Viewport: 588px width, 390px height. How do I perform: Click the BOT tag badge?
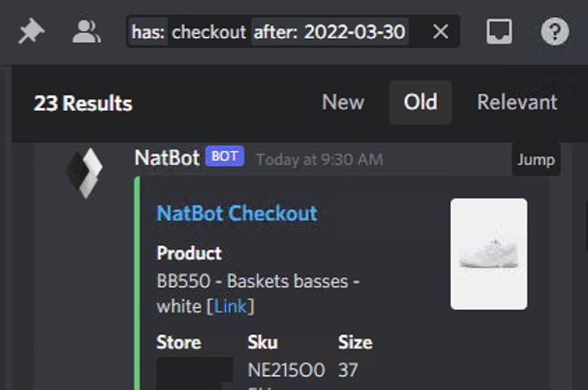[x=224, y=156]
